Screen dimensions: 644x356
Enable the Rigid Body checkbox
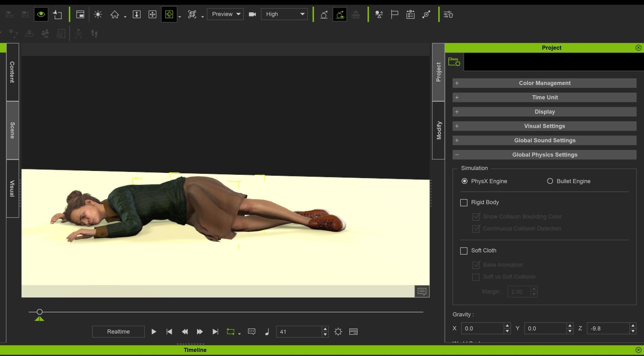(464, 202)
